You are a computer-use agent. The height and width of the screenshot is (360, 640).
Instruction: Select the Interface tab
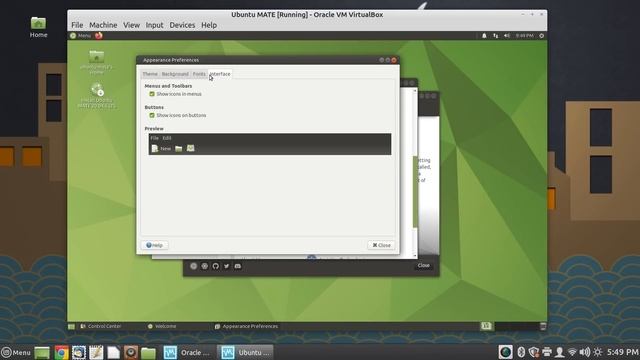click(220, 74)
